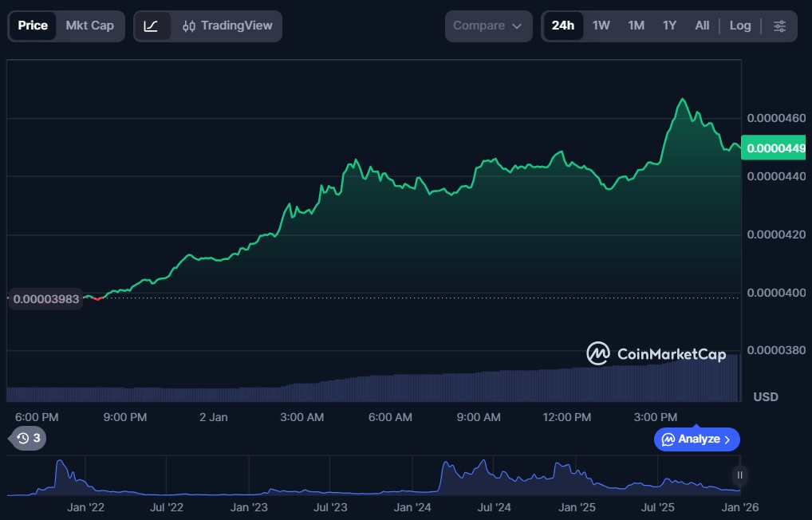Screen dimensions: 812x520
Task: Click the current price label 0.0000449
Action: click(x=775, y=148)
